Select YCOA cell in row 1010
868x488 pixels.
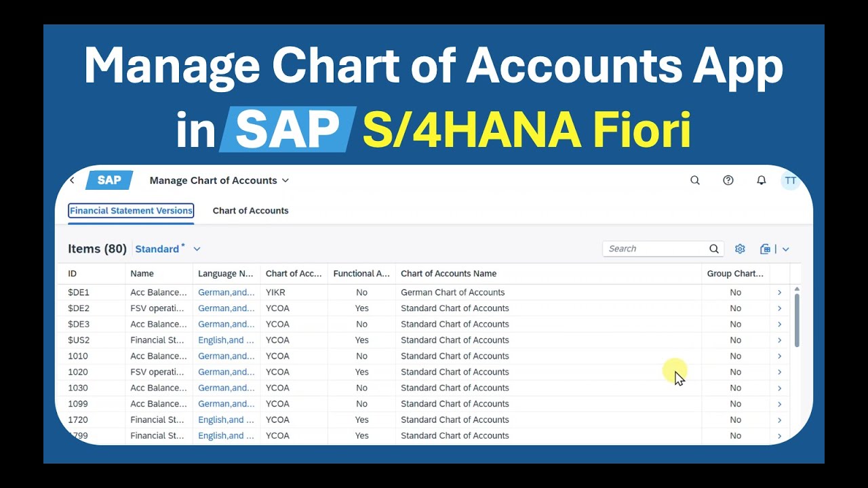(278, 356)
